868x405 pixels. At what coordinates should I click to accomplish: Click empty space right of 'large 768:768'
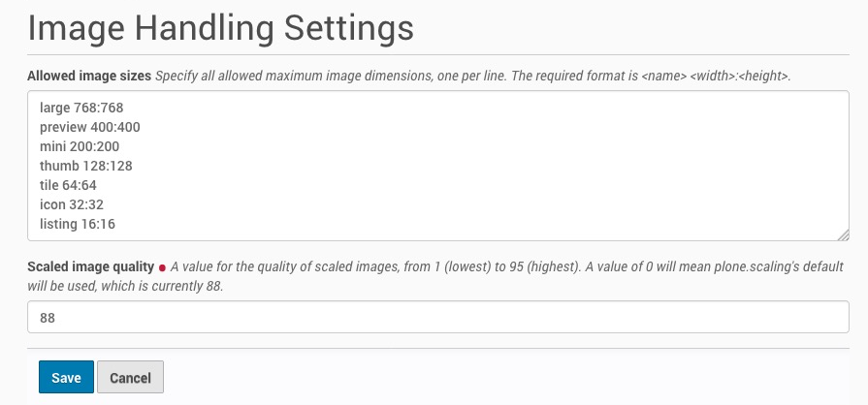coord(485,108)
